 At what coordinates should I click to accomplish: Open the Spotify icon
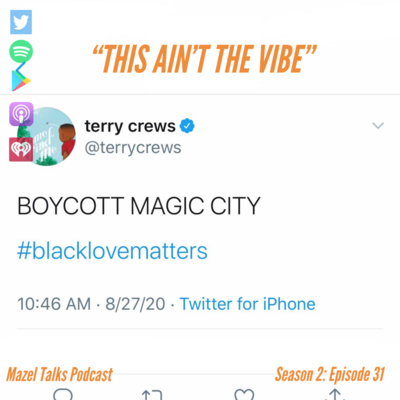[x=21, y=51]
